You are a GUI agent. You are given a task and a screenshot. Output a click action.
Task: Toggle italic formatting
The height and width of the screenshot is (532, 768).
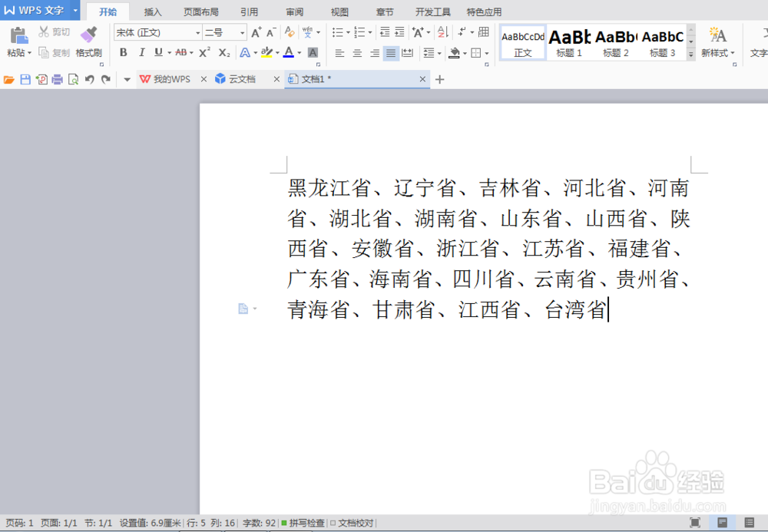click(x=141, y=52)
